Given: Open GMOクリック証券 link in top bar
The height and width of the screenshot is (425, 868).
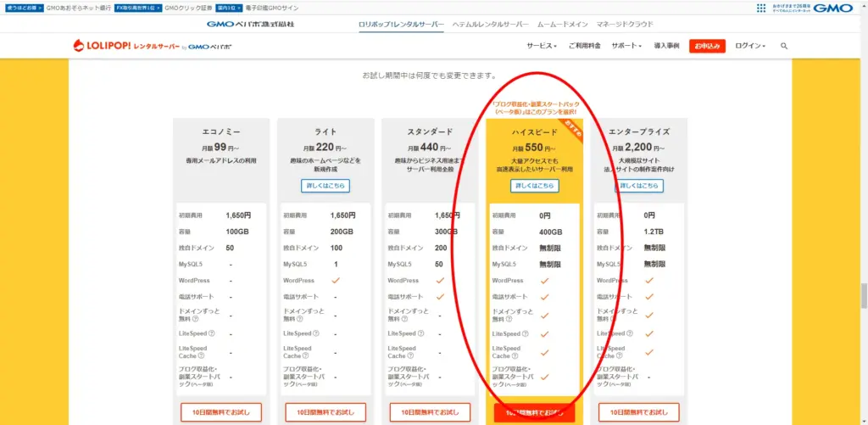Looking at the screenshot, I should coord(188,8).
